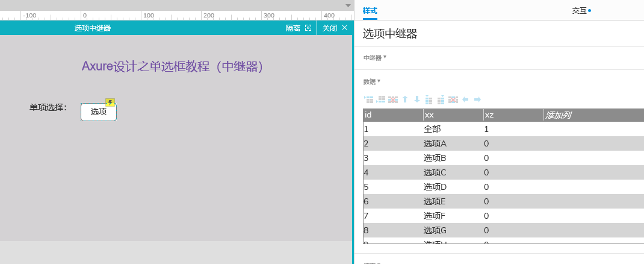Click the widget name field 选项中继器
The image size is (644, 264).
390,34
